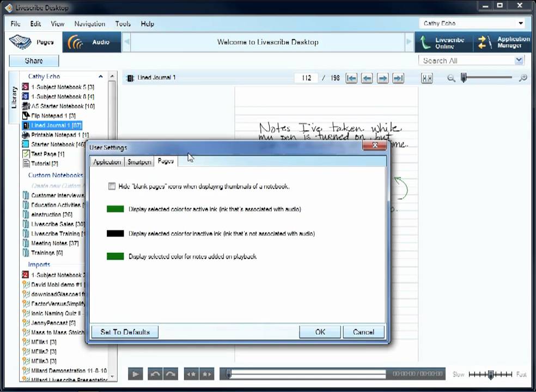Open 1-Subject Notebook 5 in library
This screenshot has height=392, width=536.
point(58,87)
